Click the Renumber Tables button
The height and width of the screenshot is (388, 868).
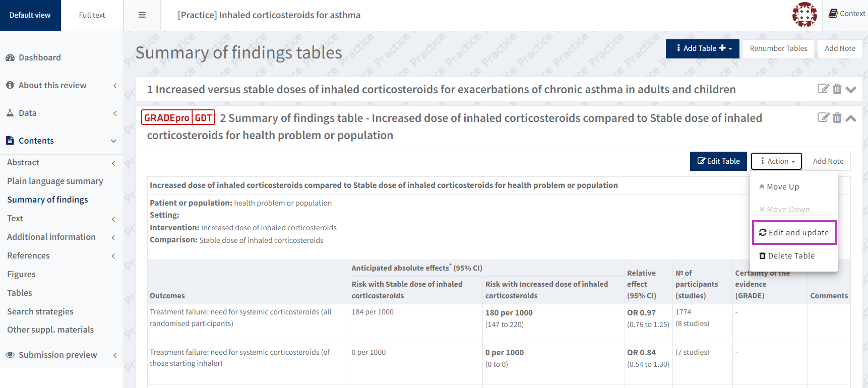pos(778,48)
